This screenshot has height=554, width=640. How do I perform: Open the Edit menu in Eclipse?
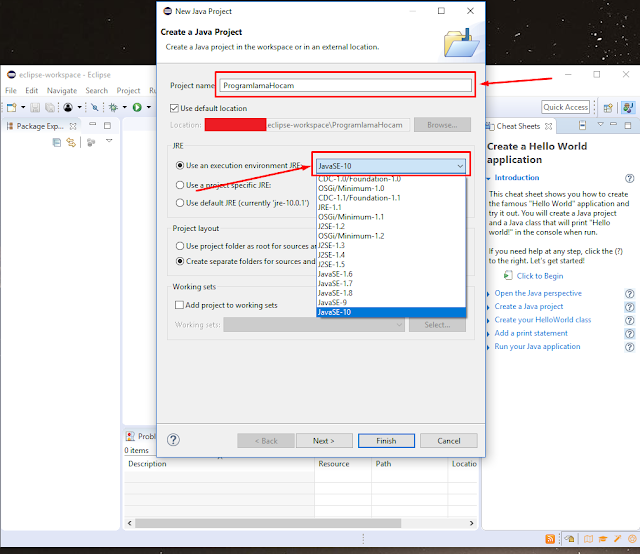pyautogui.click(x=31, y=91)
